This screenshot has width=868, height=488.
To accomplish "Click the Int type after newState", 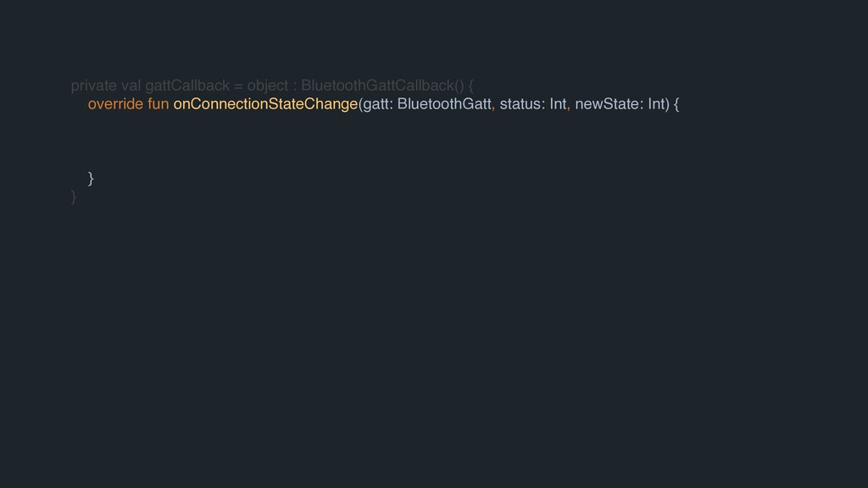I will (x=657, y=104).
